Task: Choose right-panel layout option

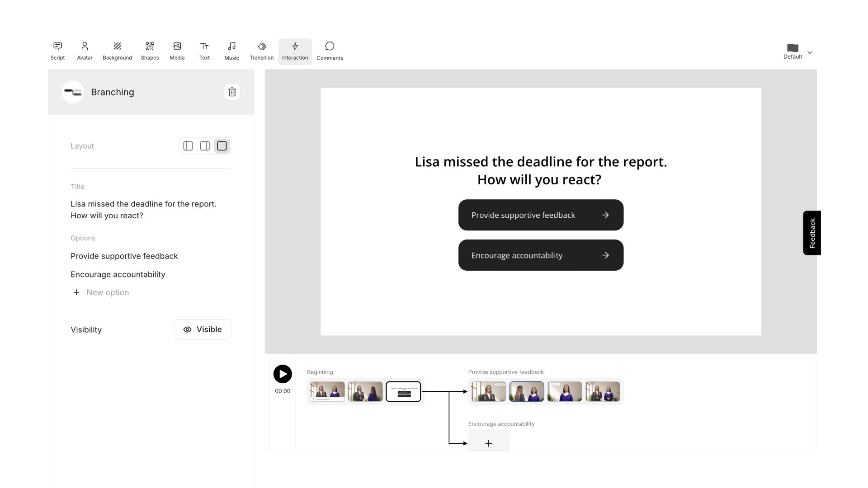Action: click(205, 146)
